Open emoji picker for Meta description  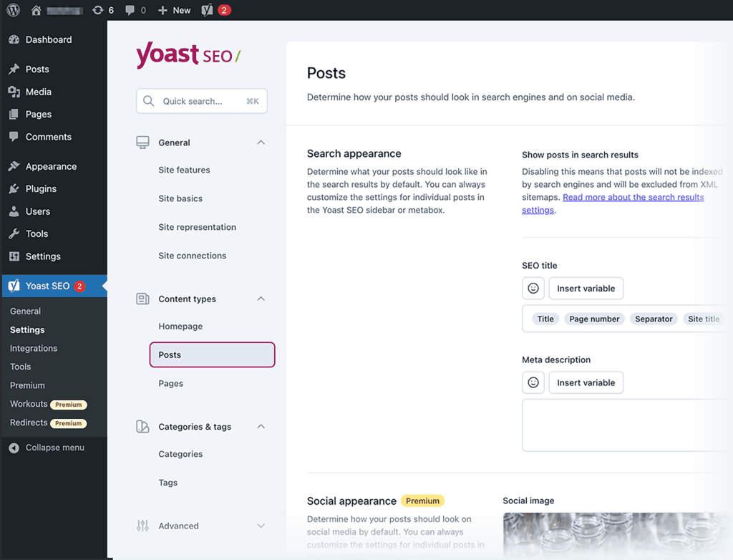[x=533, y=382]
